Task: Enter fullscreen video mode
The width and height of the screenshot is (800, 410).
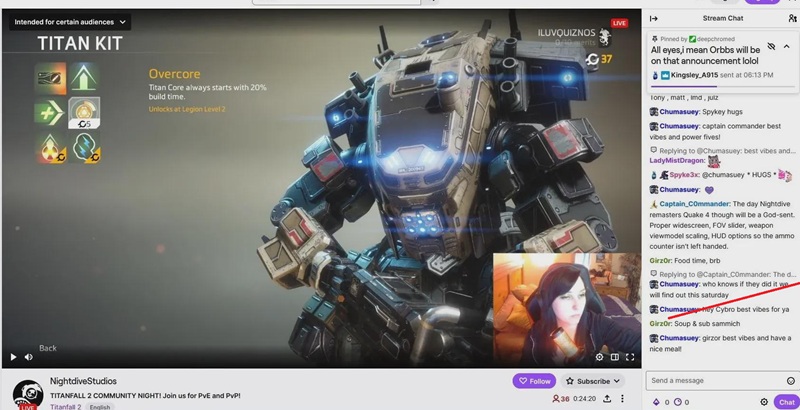Action: [x=630, y=357]
